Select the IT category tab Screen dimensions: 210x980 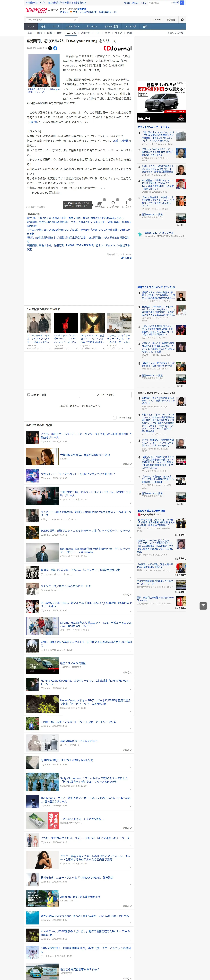pos(98,33)
